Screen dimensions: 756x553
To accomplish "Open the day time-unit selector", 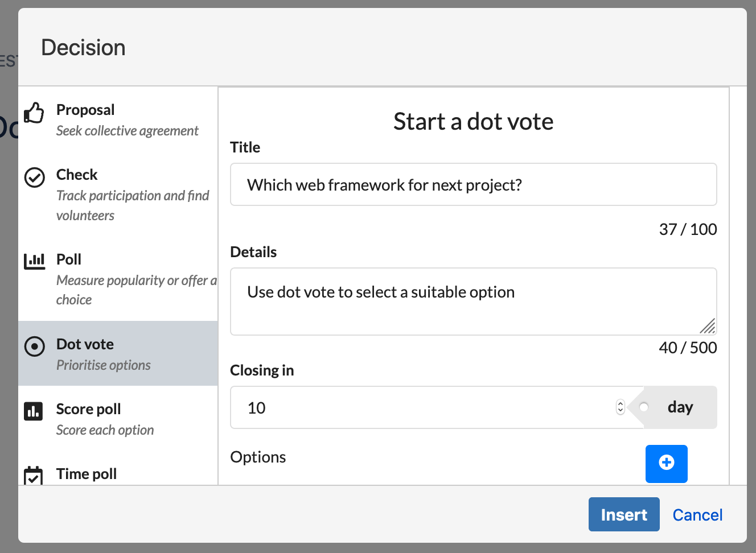I will point(680,407).
